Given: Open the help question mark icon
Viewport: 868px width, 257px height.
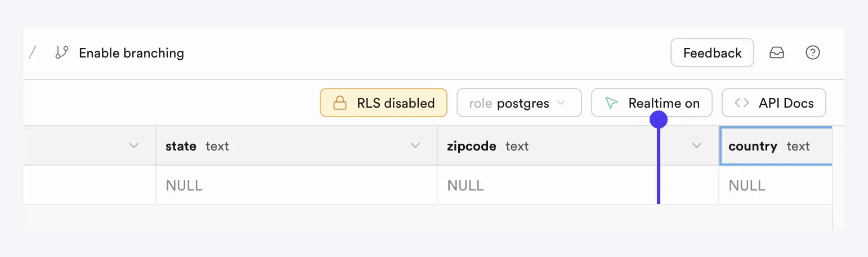Looking at the screenshot, I should pyautogui.click(x=813, y=53).
